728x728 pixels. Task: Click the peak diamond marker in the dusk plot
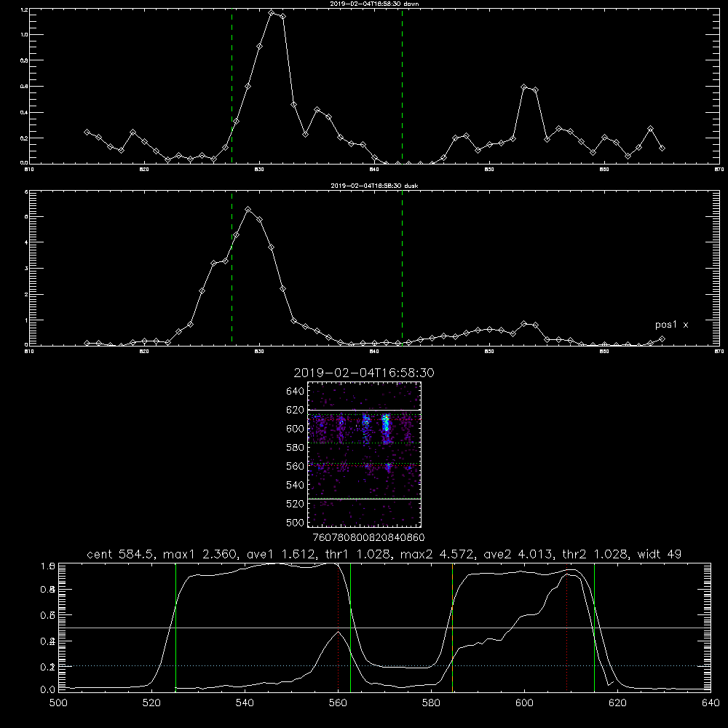pos(248,210)
